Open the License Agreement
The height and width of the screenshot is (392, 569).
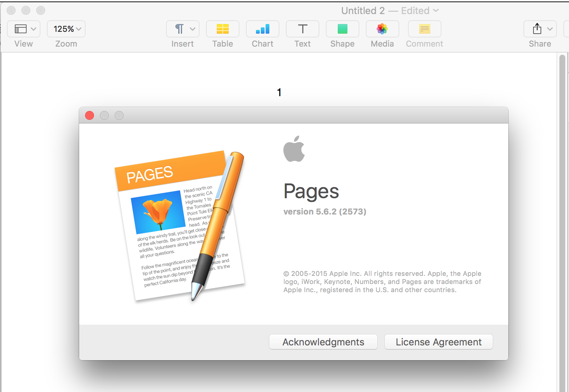pos(439,342)
